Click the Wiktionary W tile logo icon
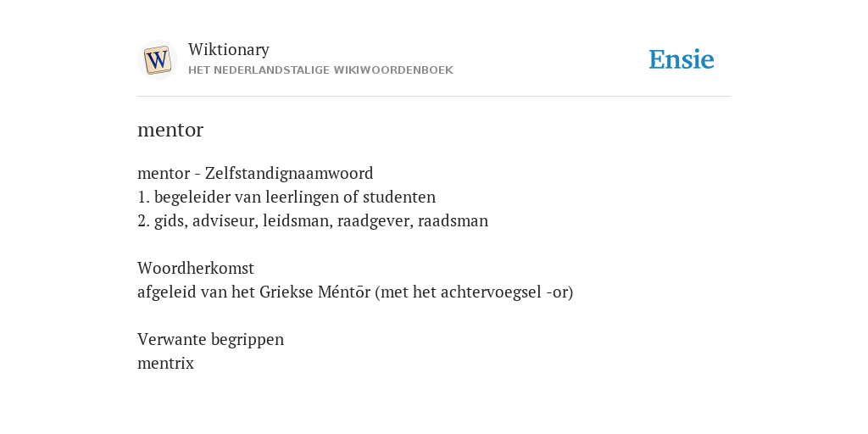 point(157,60)
